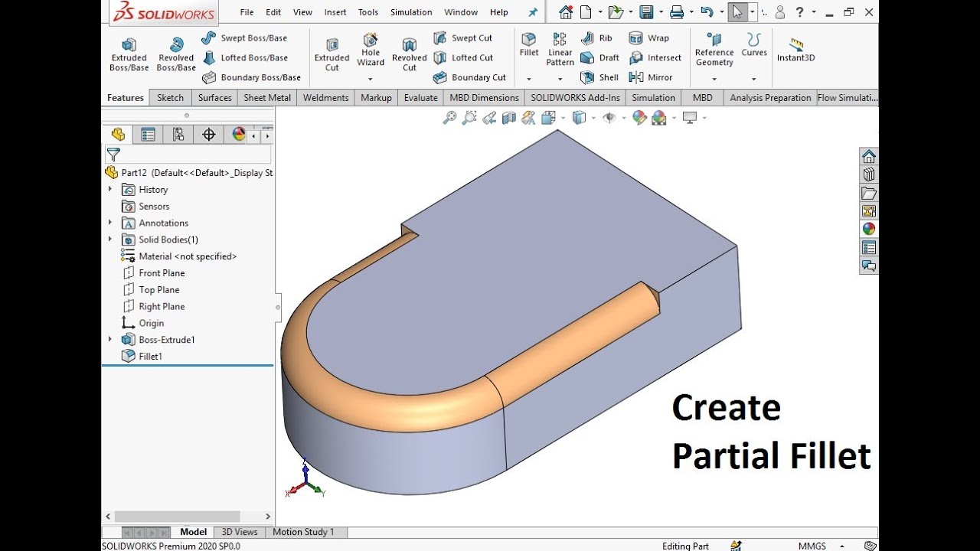Screen dimensions: 980x551
Task: Choose the Lofted Boss/Base tool
Action: [244, 57]
